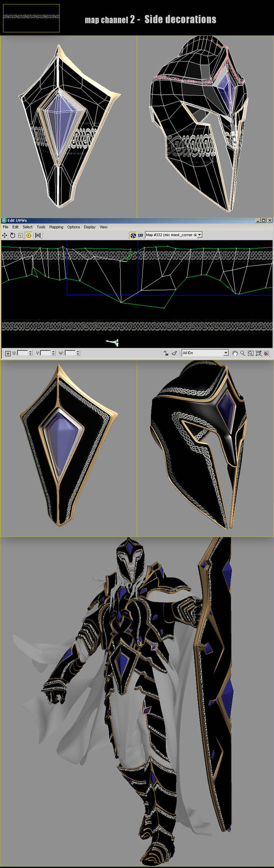274x868 pixels.
Task: Click the UV coordinates button
Action: click(140, 235)
